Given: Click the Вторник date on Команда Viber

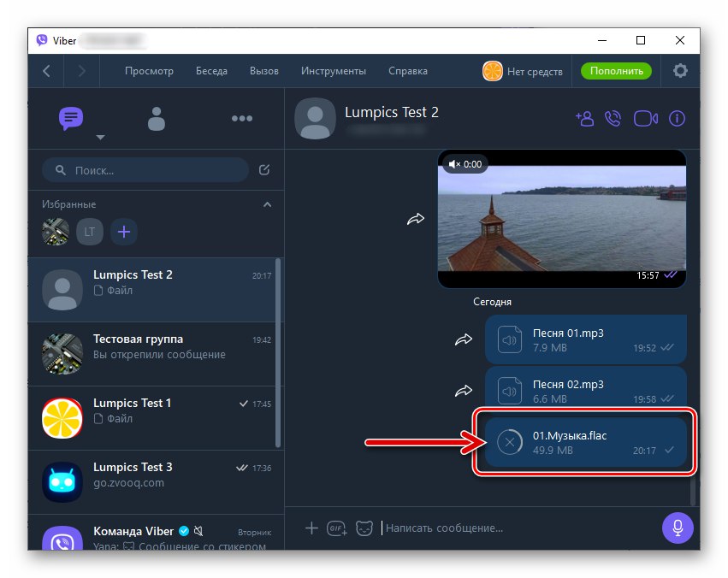Looking at the screenshot, I should (254, 533).
